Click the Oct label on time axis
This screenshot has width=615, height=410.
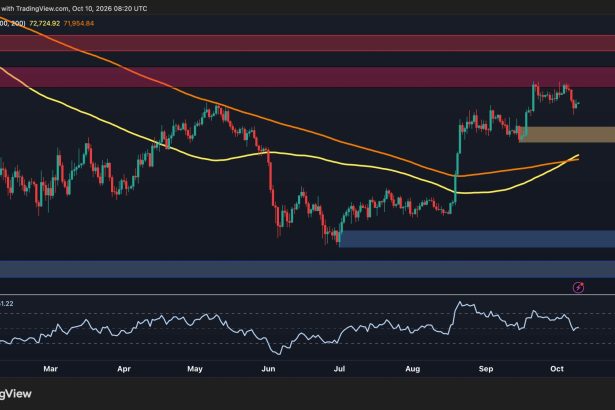557,369
